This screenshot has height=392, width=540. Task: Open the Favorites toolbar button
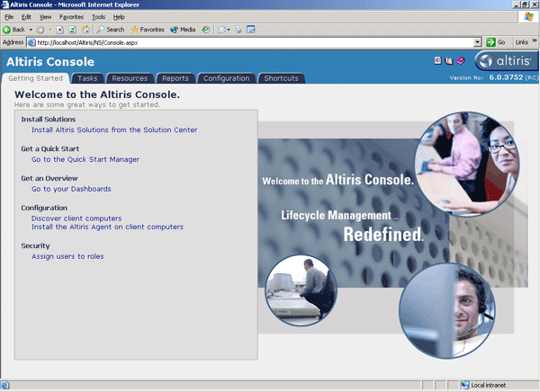[x=148, y=30]
